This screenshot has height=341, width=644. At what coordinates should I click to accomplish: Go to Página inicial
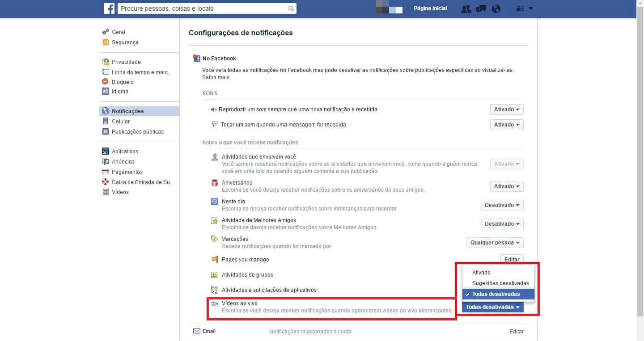pos(430,8)
